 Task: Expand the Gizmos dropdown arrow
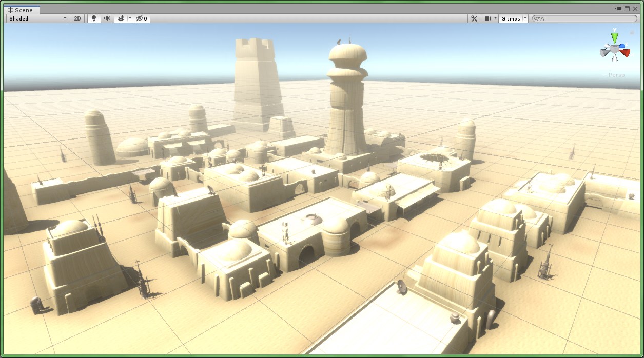(525, 18)
